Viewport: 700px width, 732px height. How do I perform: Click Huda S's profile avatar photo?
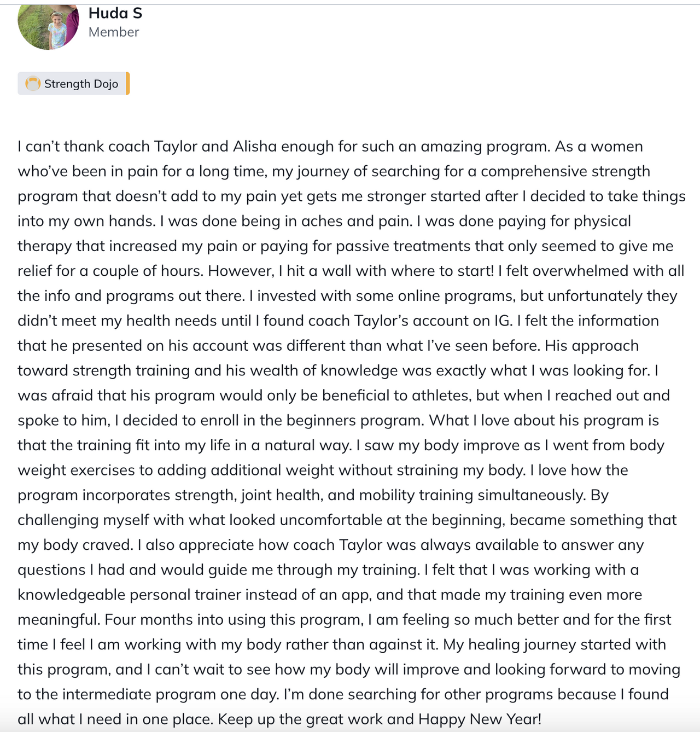point(48,26)
